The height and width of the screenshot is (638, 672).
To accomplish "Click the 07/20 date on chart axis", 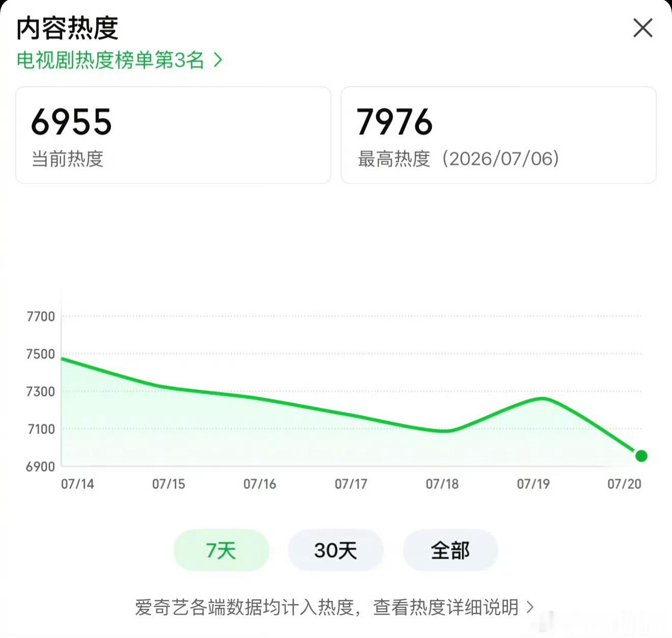I will coord(624,484).
